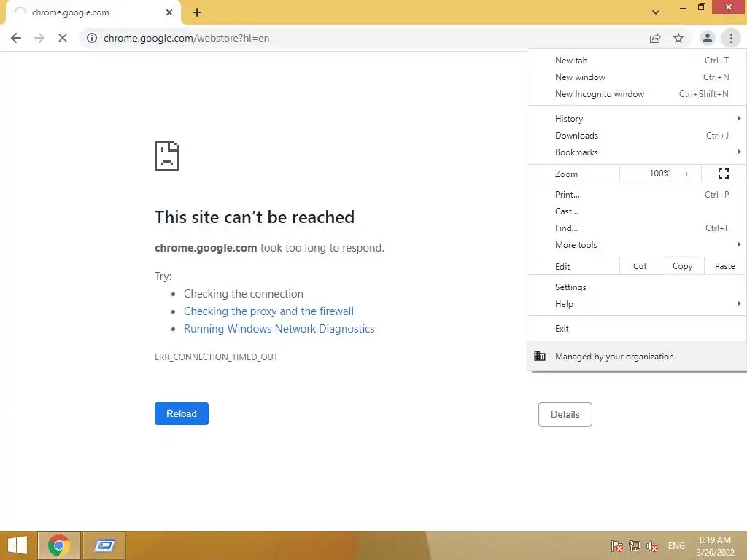Click the sad page error icon
747x560 pixels.
167,156
